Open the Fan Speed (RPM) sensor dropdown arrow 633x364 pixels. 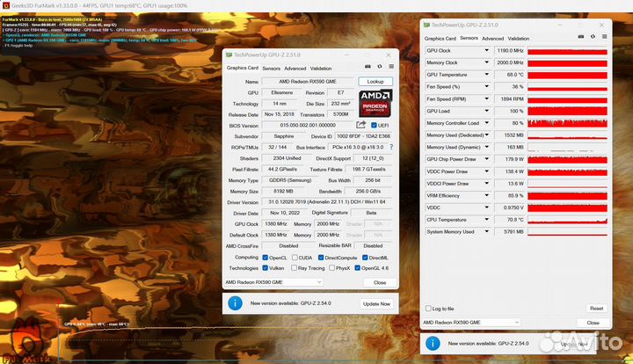point(486,98)
